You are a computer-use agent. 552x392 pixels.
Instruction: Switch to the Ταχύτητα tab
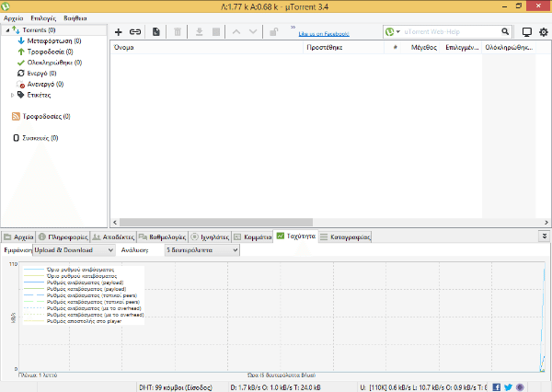point(296,236)
